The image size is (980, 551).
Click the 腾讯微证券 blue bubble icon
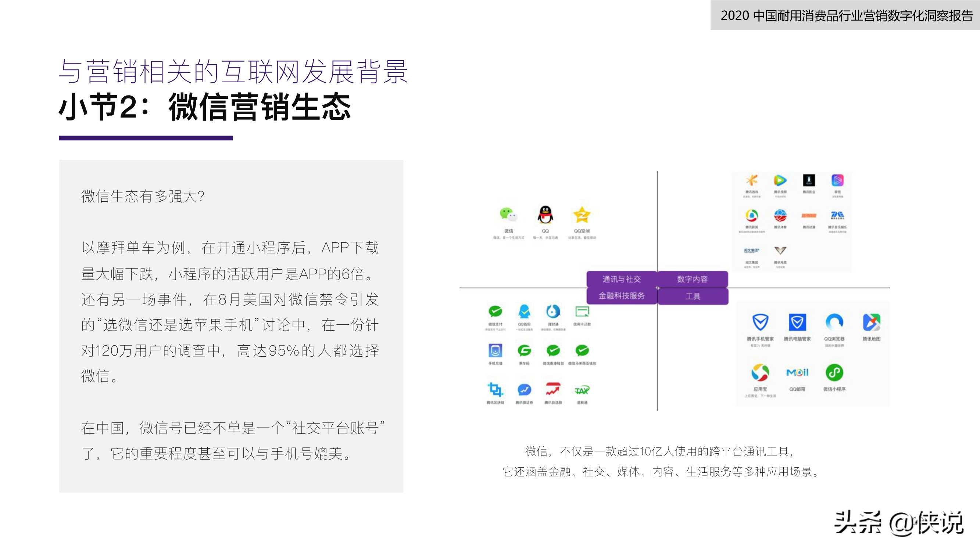pyautogui.click(x=524, y=389)
